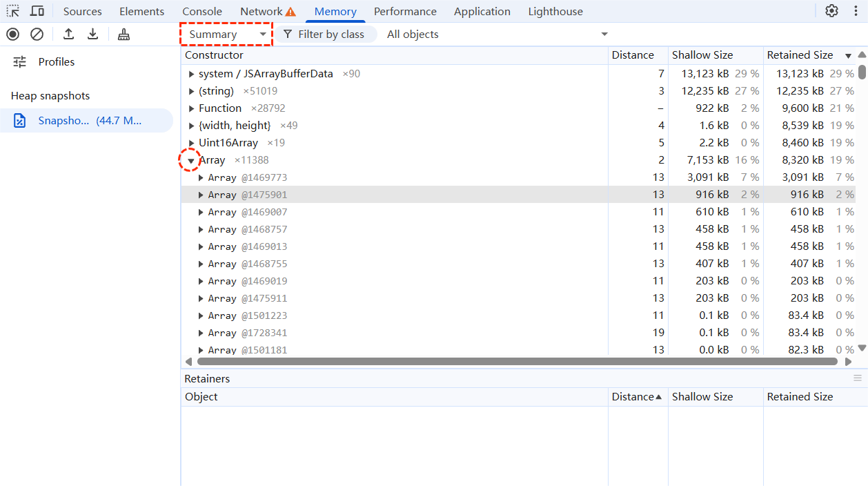Image resolution: width=868 pixels, height=486 pixels.
Task: Click the collect garbage broom icon
Action: point(124,34)
